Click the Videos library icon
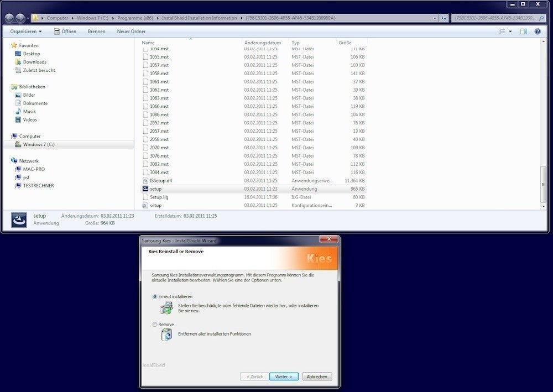The image size is (553, 392). click(18, 120)
